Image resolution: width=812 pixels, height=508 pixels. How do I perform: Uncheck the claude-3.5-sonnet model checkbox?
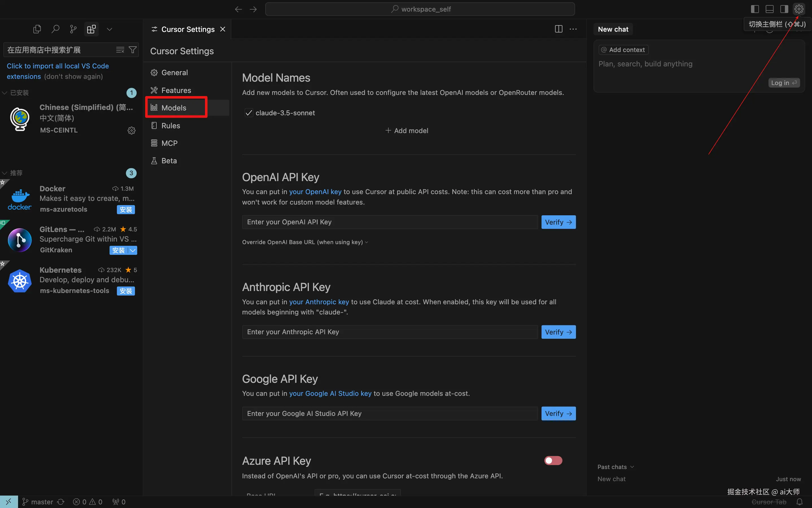click(x=249, y=113)
